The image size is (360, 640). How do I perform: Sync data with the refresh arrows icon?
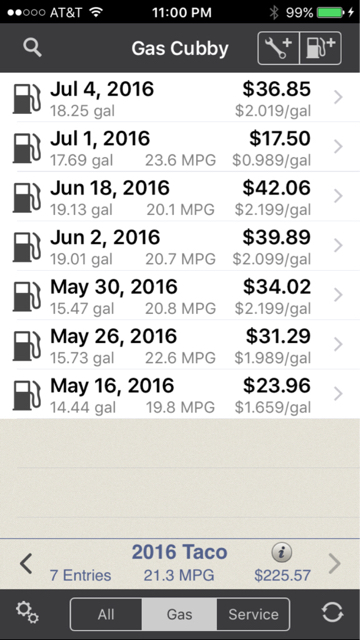click(x=332, y=613)
